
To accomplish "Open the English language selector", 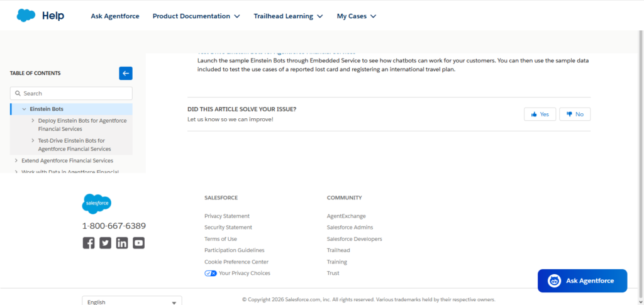I will 132,301.
